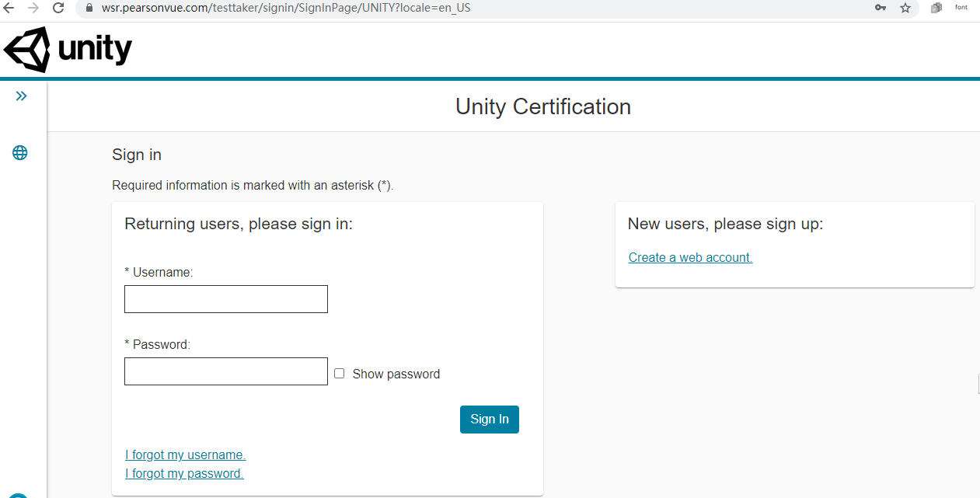Enable the Show password checkbox

coord(340,374)
